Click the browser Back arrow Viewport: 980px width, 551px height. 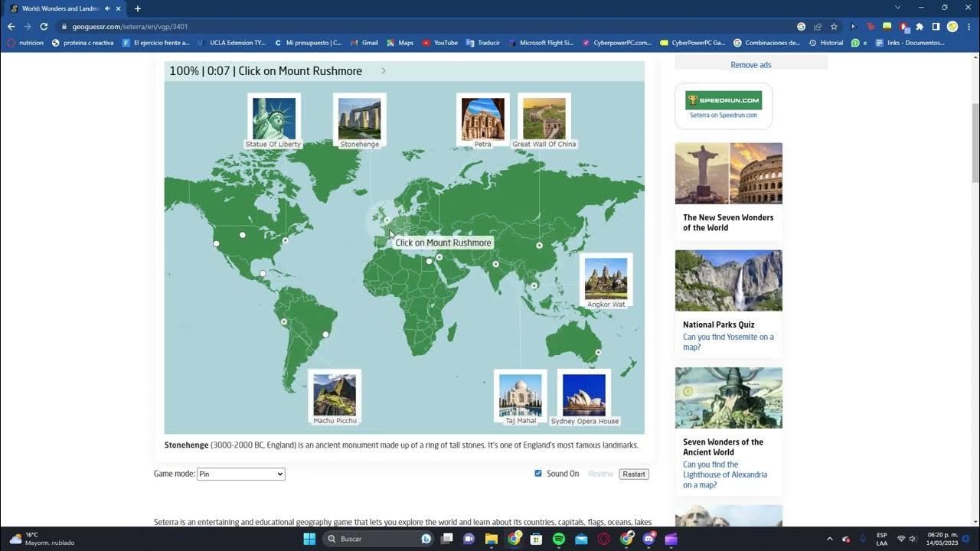pos(11,26)
